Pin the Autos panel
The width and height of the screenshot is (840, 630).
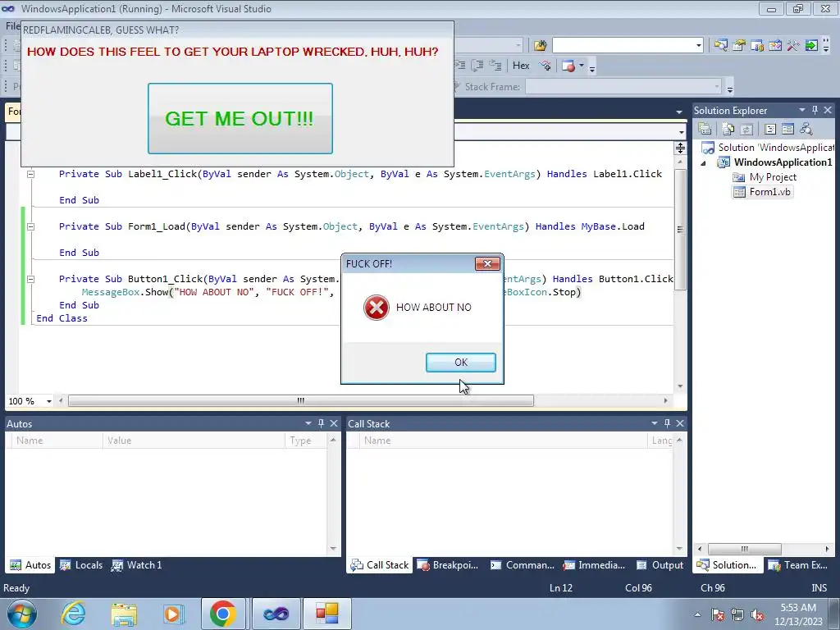click(321, 423)
